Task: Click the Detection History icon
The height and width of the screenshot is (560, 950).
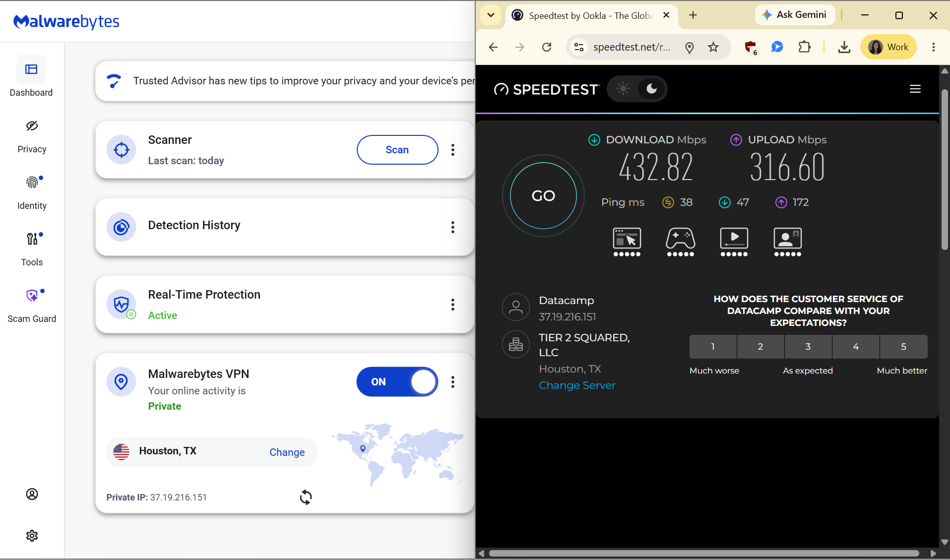Action: 121,227
